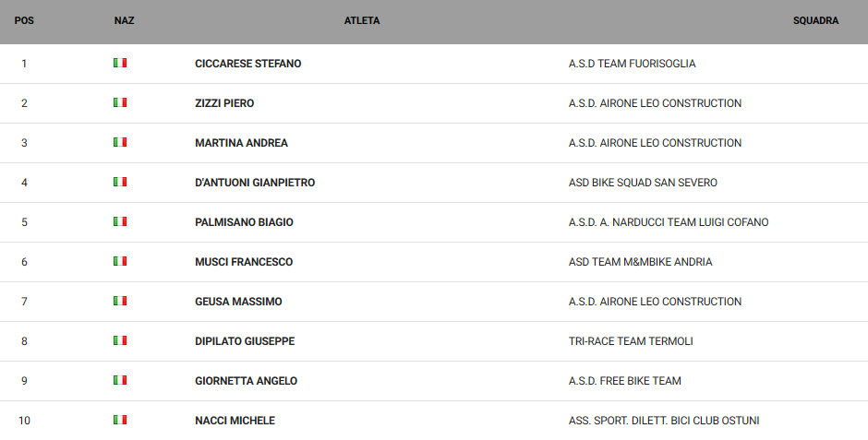The width and height of the screenshot is (868, 440).
Task: Sort by the POS column header
Action: click(x=24, y=20)
